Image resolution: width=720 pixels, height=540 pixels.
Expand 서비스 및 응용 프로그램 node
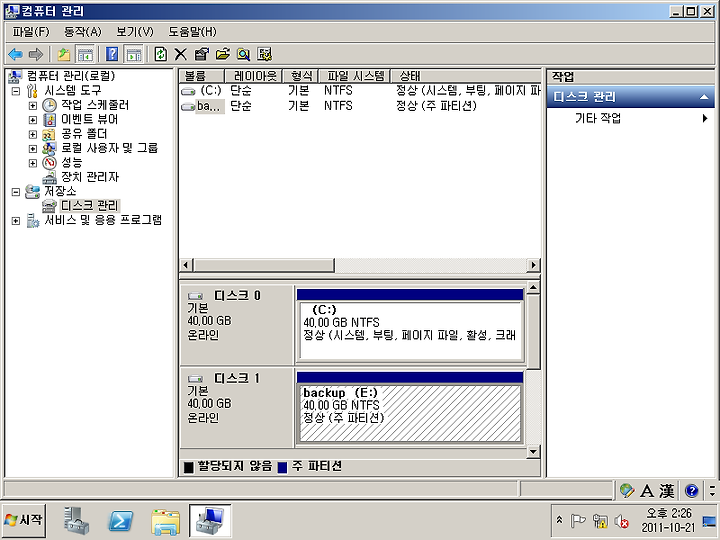pyautogui.click(x=16, y=221)
